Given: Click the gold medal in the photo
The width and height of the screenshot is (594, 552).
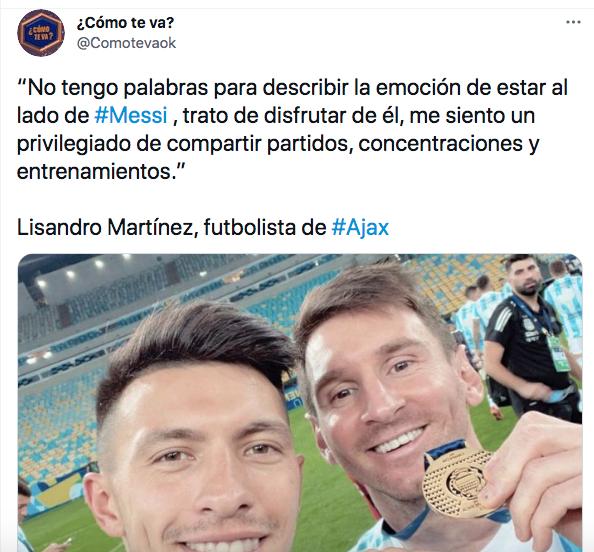Looking at the screenshot, I should (x=456, y=480).
